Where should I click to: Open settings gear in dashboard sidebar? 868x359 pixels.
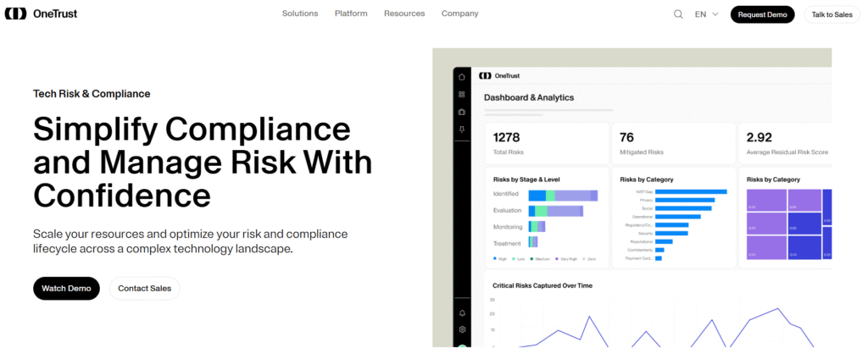(x=462, y=329)
